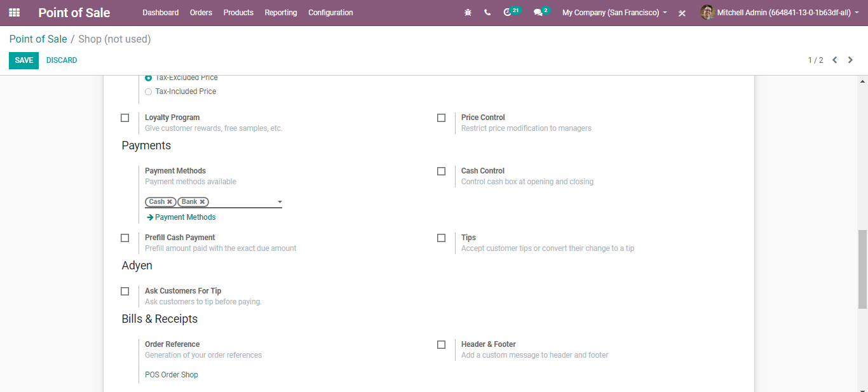The image size is (868, 392).
Task: Tick the Prefill Cash Payment checkbox
Action: (x=125, y=238)
